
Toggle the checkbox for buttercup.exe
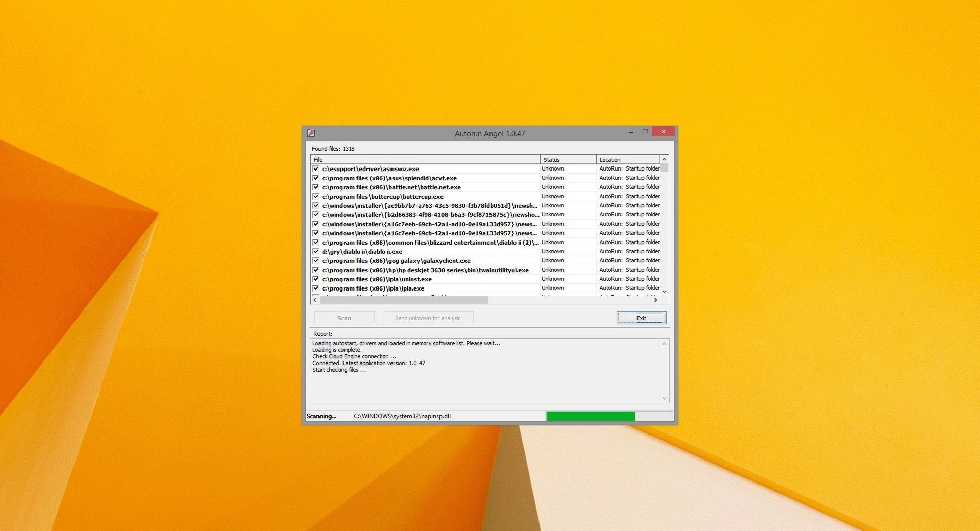[x=316, y=196]
